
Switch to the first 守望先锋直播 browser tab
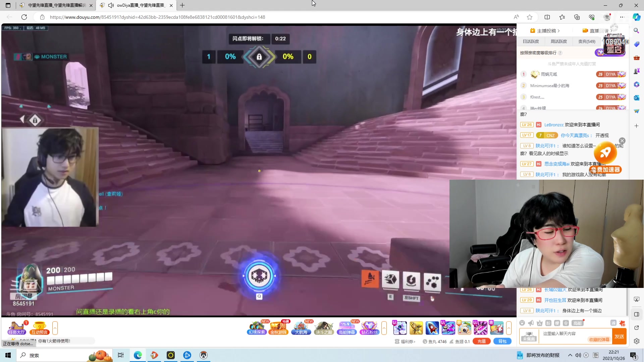coord(56,5)
